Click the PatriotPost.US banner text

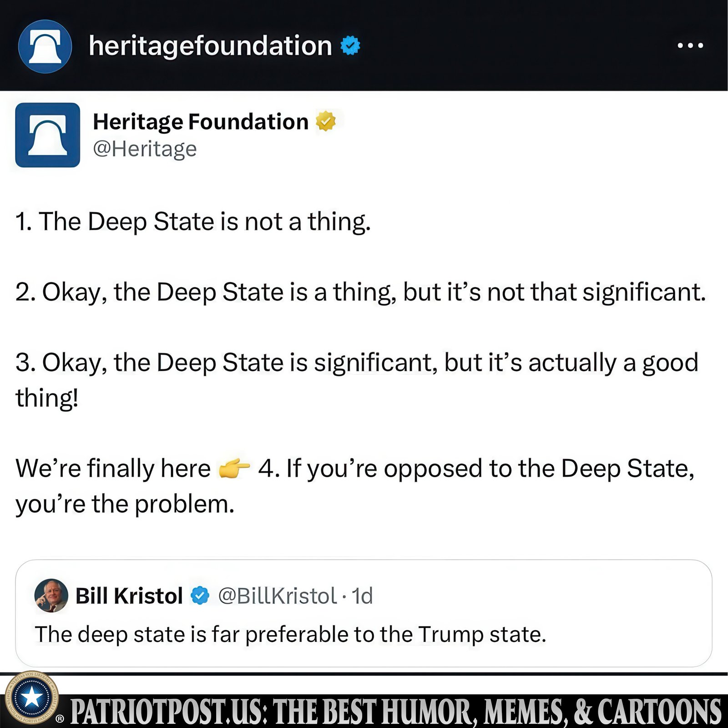point(396,711)
